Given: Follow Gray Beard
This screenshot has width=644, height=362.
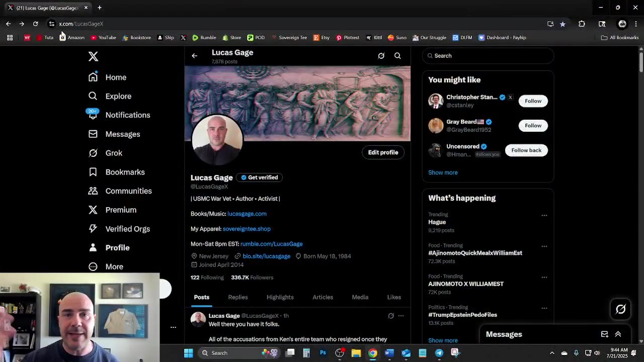Looking at the screenshot, I should (533, 126).
